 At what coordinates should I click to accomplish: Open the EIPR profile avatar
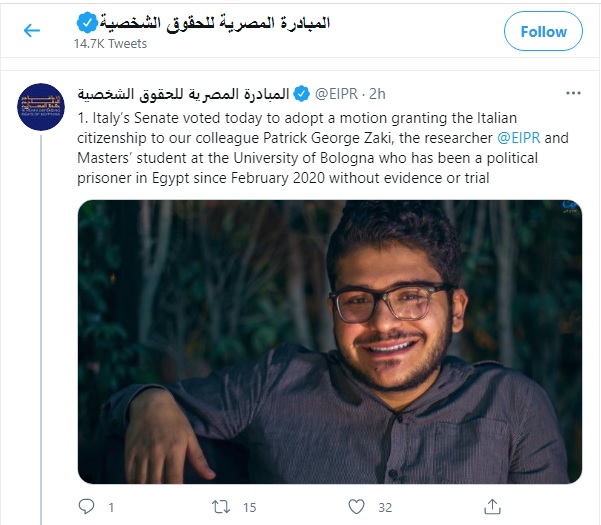(41, 107)
